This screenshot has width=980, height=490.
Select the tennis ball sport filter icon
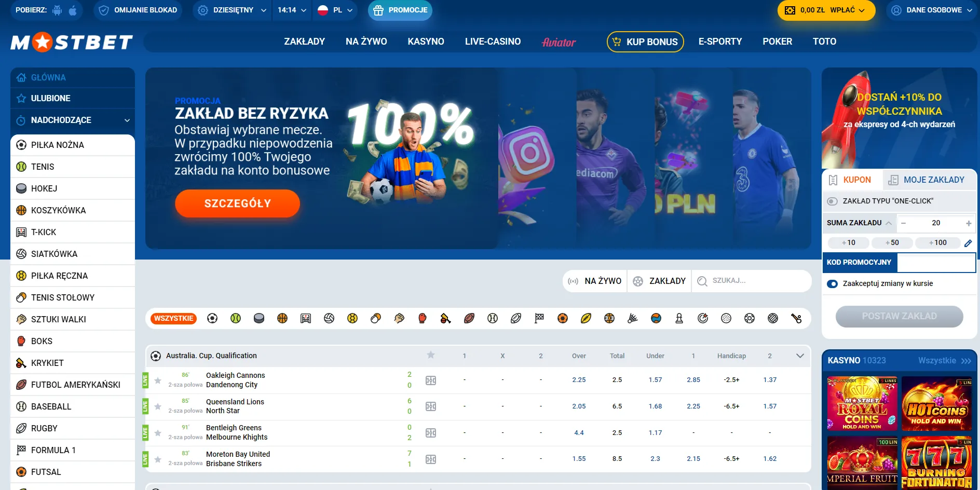236,318
